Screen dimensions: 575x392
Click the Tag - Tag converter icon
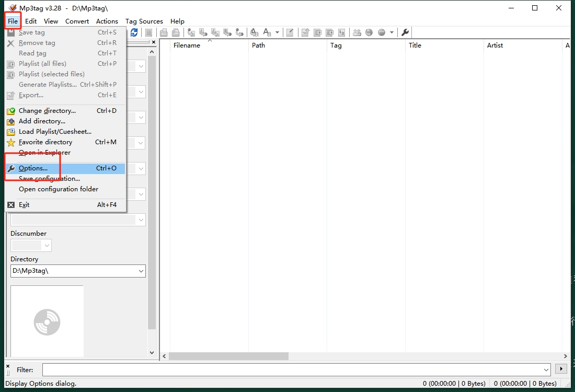pos(239,32)
